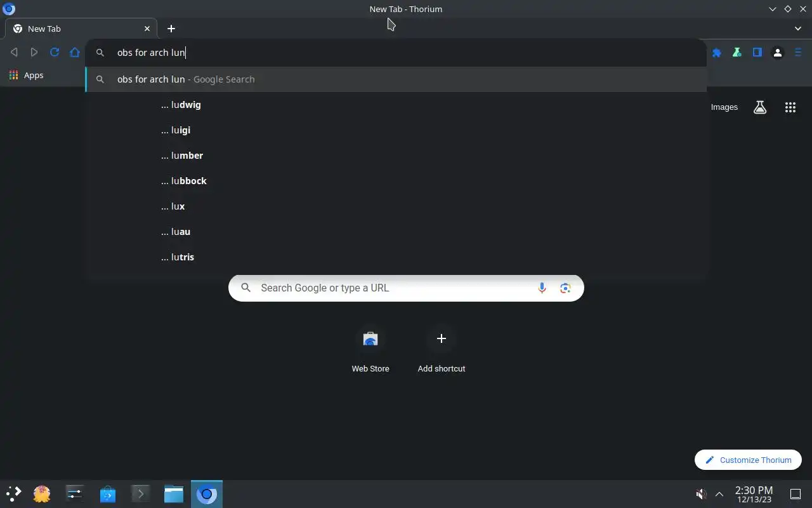
Task: Click the Customize Thorium button
Action: pos(748,460)
